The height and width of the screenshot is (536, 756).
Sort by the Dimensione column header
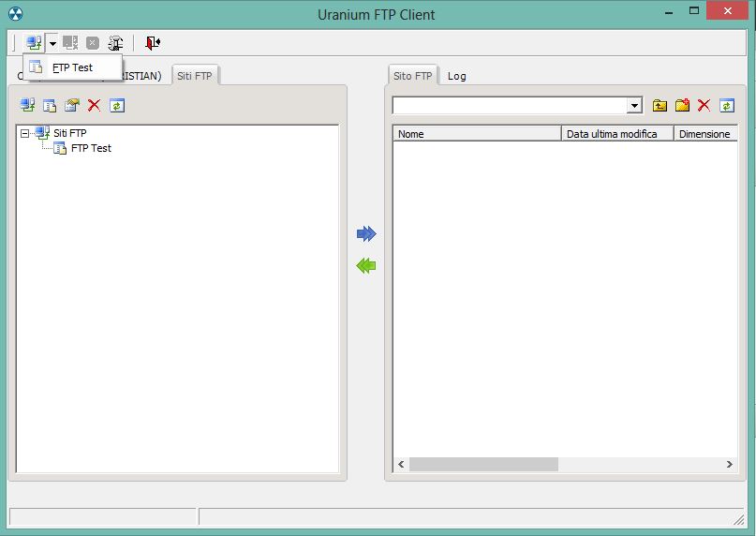[705, 134]
